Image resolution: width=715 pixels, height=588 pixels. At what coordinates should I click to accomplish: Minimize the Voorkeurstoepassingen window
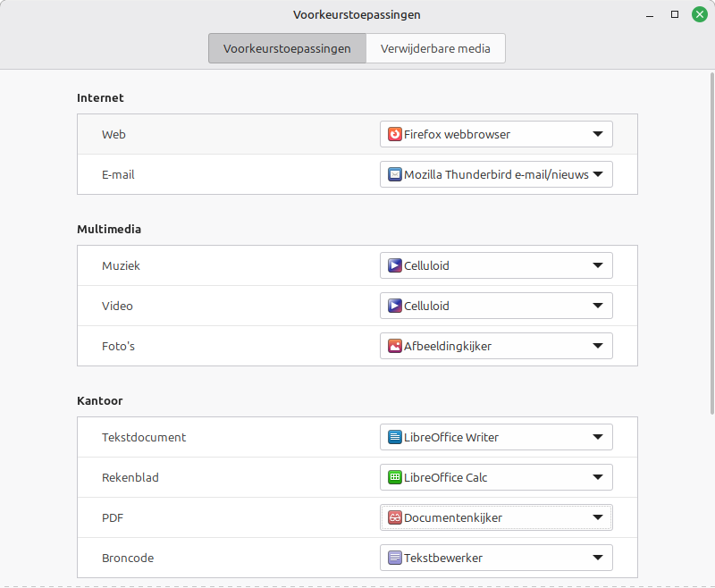click(x=650, y=14)
